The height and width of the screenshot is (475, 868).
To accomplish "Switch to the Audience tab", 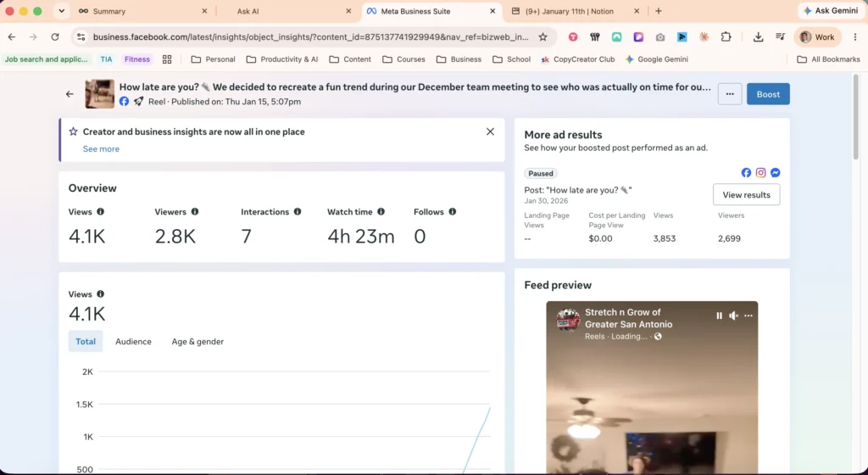I will tap(133, 342).
